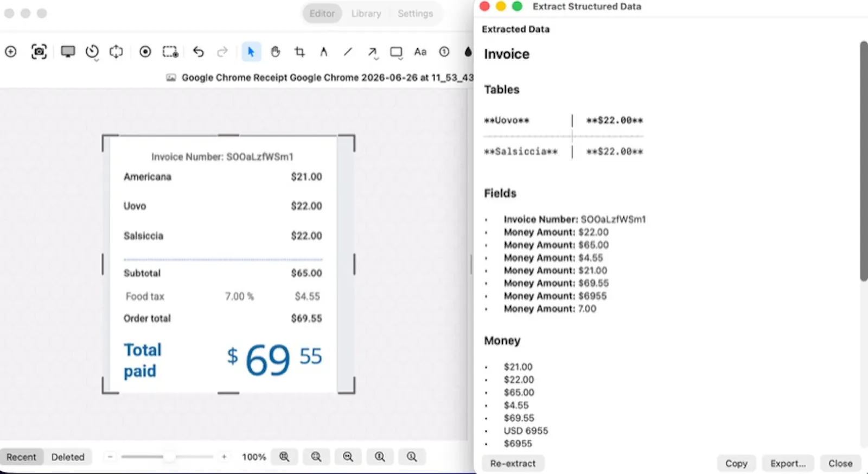
Task: Click the Money Amount: 7.00 field
Action: pos(550,308)
